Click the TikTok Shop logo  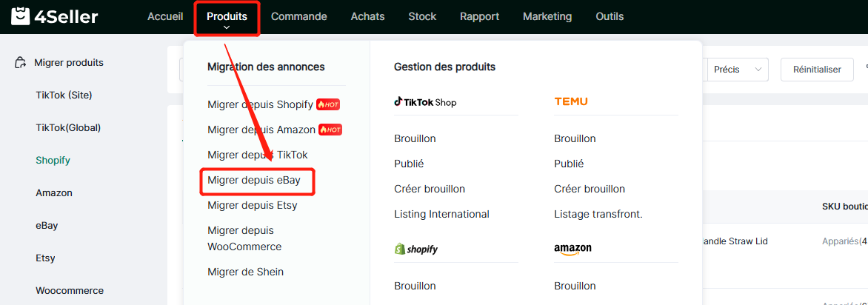coord(425,102)
